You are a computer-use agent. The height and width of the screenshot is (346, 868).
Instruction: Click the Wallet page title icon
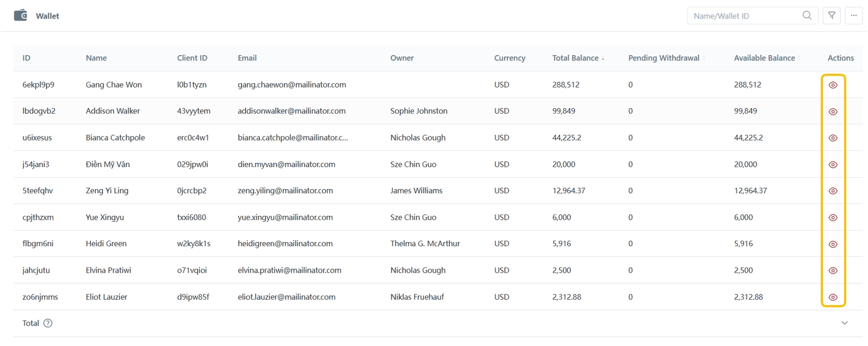point(21,15)
